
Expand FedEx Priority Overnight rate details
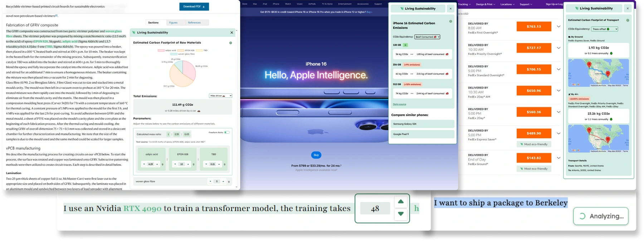[558, 48]
